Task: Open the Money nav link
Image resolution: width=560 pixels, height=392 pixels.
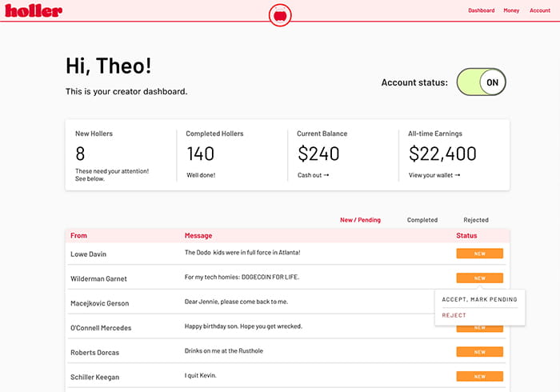Action: pyautogui.click(x=511, y=10)
